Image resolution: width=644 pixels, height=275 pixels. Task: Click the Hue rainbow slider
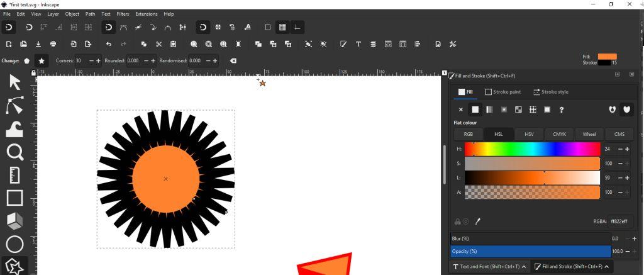pyautogui.click(x=532, y=149)
